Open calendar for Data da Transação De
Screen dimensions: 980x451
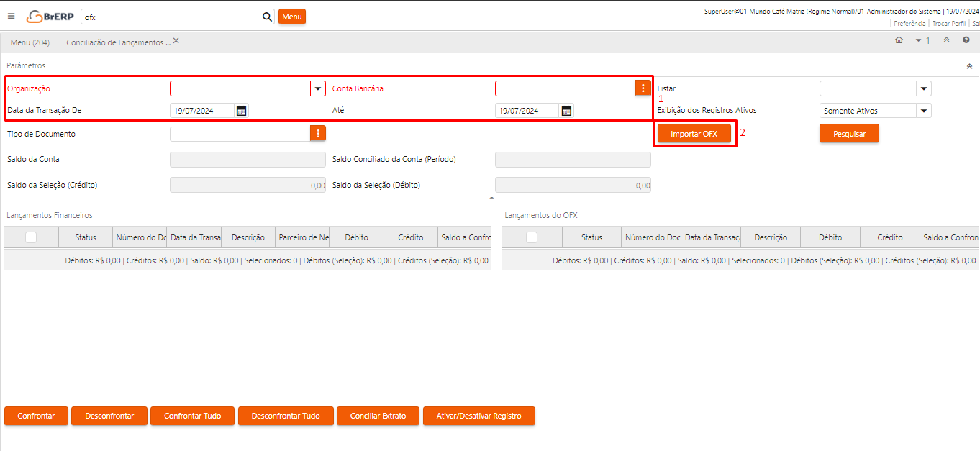click(x=242, y=111)
